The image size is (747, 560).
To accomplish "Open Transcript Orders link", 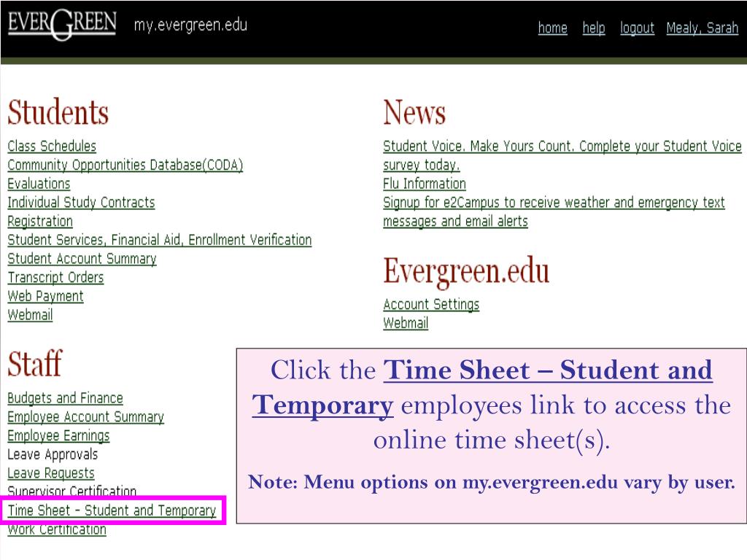I will point(55,278).
